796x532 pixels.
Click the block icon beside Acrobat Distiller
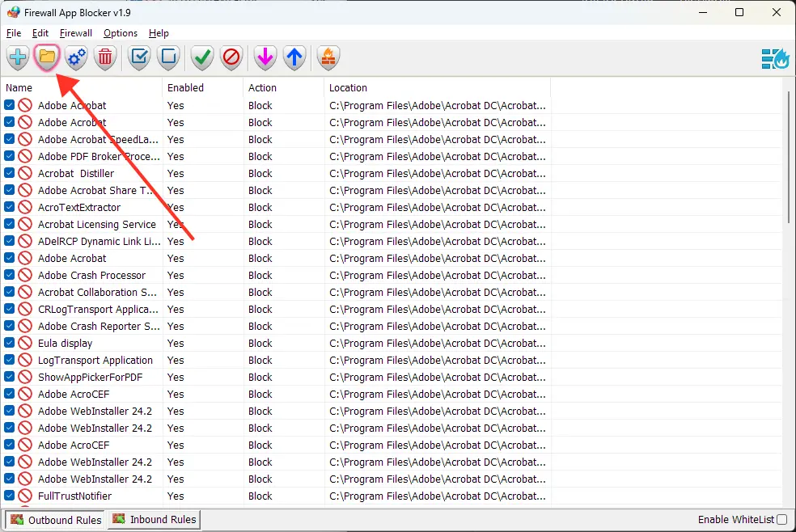coord(25,173)
